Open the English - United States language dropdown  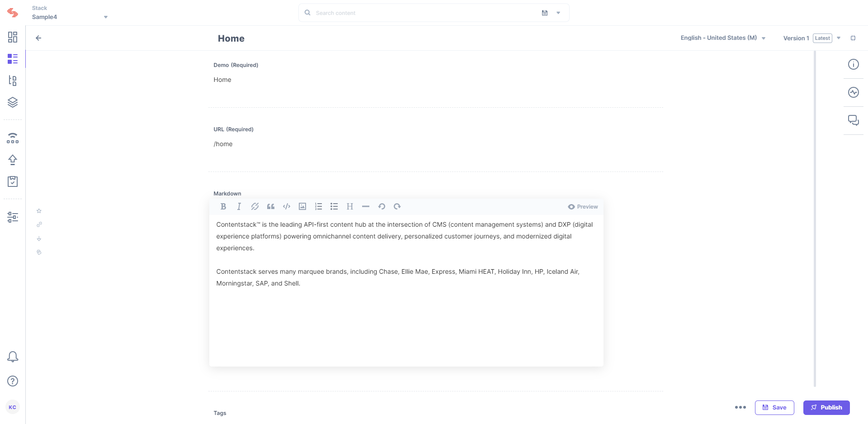pyautogui.click(x=723, y=38)
